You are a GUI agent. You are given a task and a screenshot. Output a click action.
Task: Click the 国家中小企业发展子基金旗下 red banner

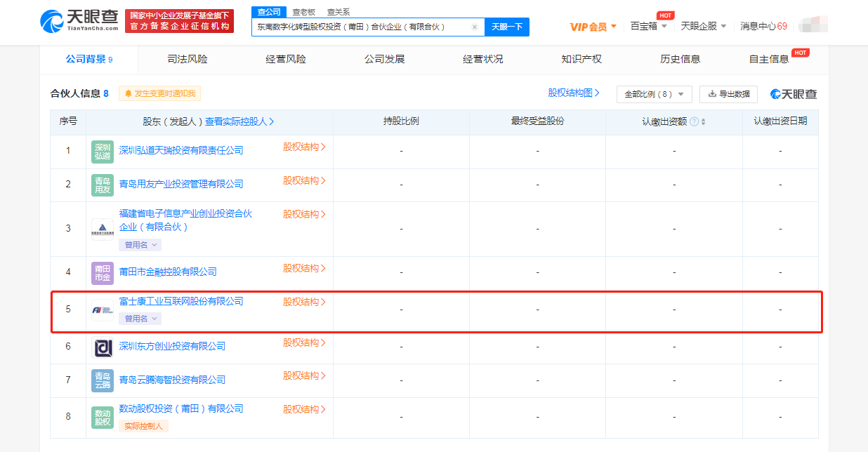179,20
